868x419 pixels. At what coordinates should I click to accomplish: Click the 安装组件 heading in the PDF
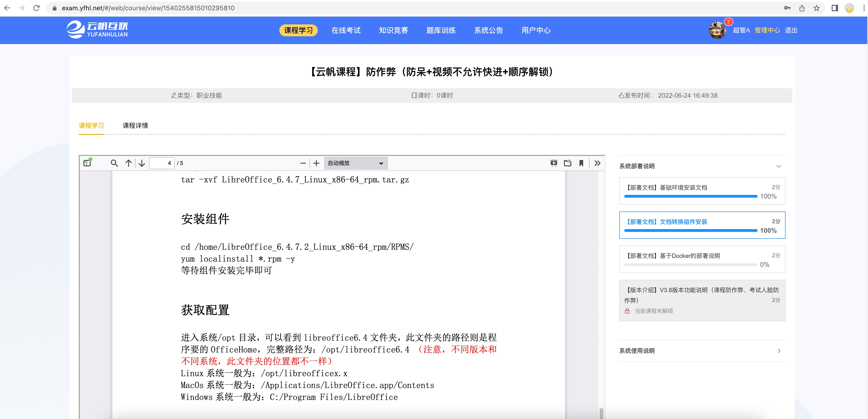205,219
